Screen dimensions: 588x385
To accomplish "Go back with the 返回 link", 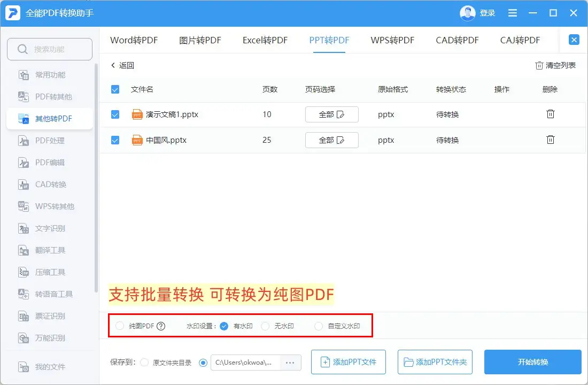I will pyautogui.click(x=122, y=65).
